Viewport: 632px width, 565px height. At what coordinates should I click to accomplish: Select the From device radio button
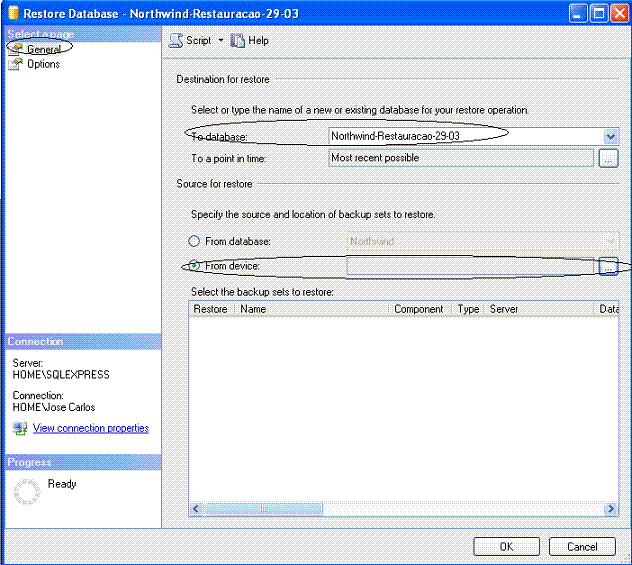point(194,265)
